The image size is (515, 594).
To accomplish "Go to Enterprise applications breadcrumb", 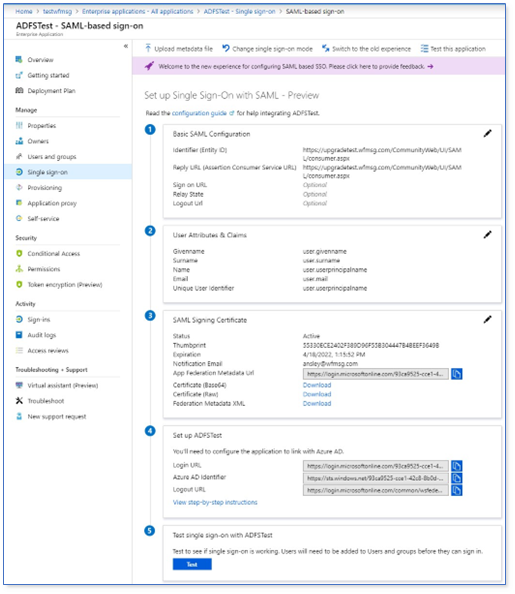I will 138,11.
